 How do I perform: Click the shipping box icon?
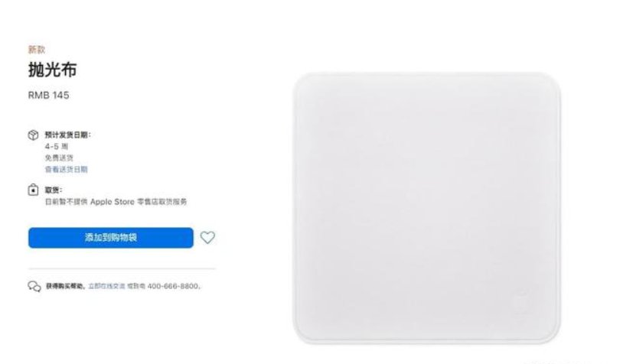click(x=33, y=135)
